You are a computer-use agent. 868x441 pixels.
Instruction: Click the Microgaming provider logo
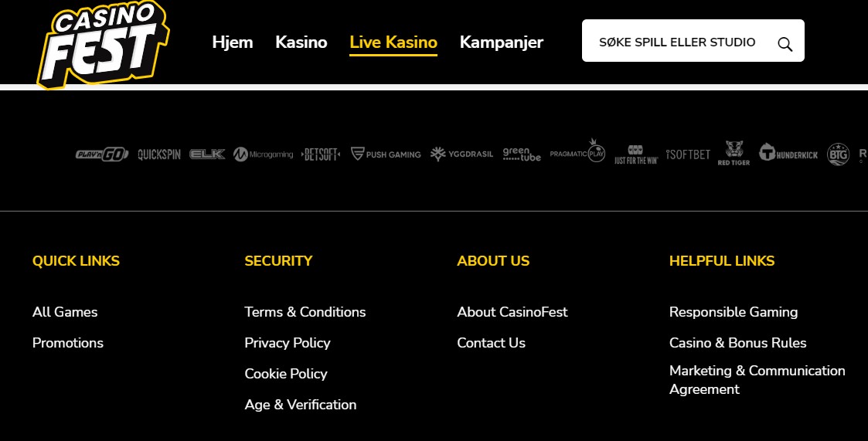(x=264, y=154)
